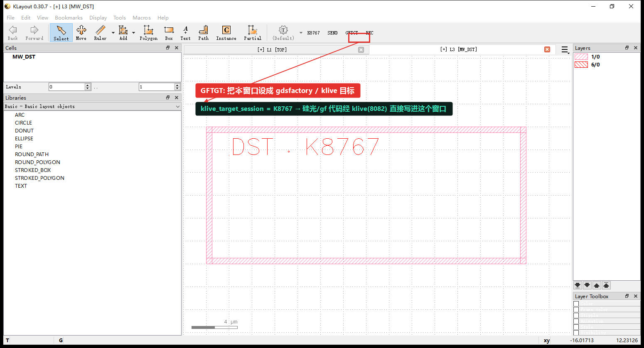Viewport: 644px width, 348px height.
Task: Close the Libraries panel
Action: [177, 98]
